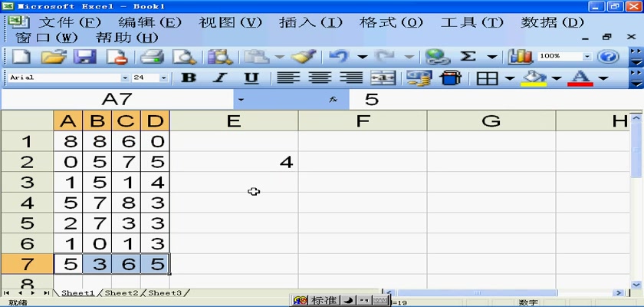The height and width of the screenshot is (307, 644).
Task: Select column header E
Action: [x=234, y=120]
